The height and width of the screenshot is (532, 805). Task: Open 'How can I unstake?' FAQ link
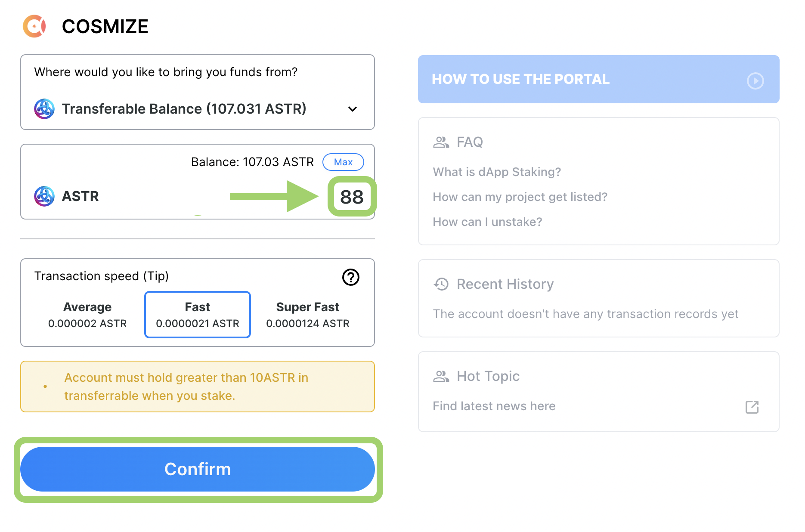point(487,222)
